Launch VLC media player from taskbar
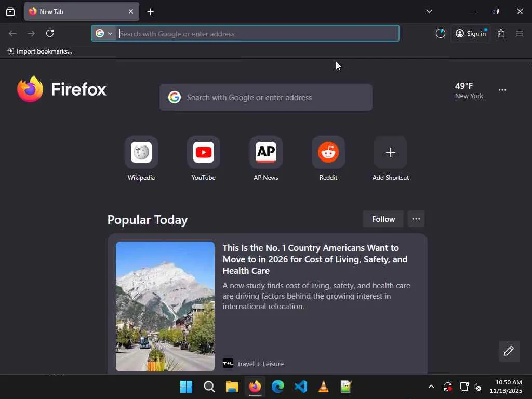The height and width of the screenshot is (399, 532). pos(324,387)
